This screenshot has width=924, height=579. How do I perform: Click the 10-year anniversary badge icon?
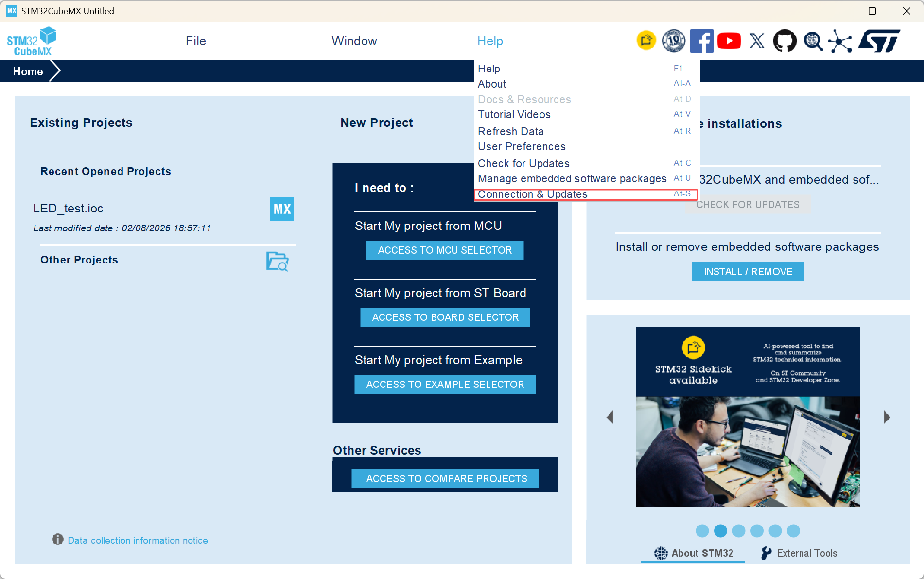[674, 41]
